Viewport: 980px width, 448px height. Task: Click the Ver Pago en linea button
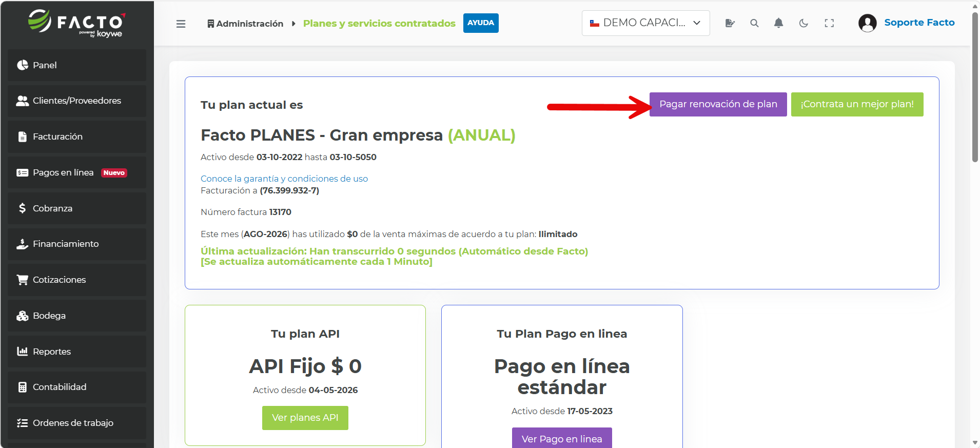[562, 439]
